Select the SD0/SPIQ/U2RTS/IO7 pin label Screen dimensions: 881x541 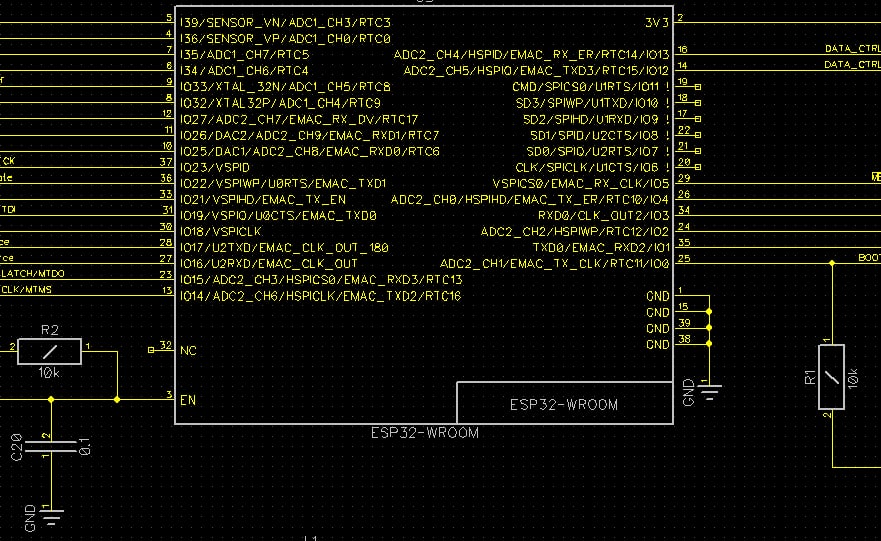[592, 151]
